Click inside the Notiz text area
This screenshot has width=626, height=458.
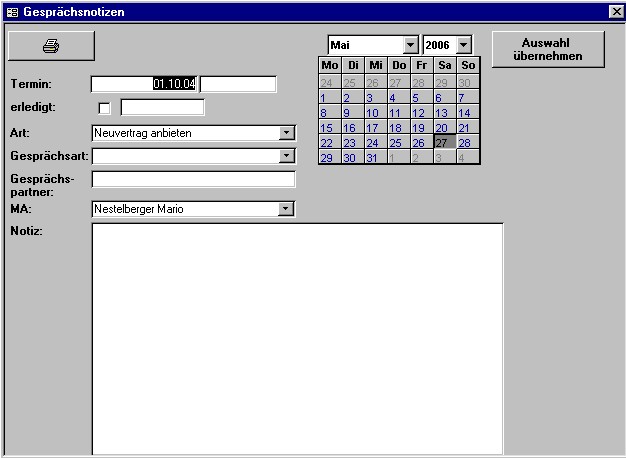296,338
